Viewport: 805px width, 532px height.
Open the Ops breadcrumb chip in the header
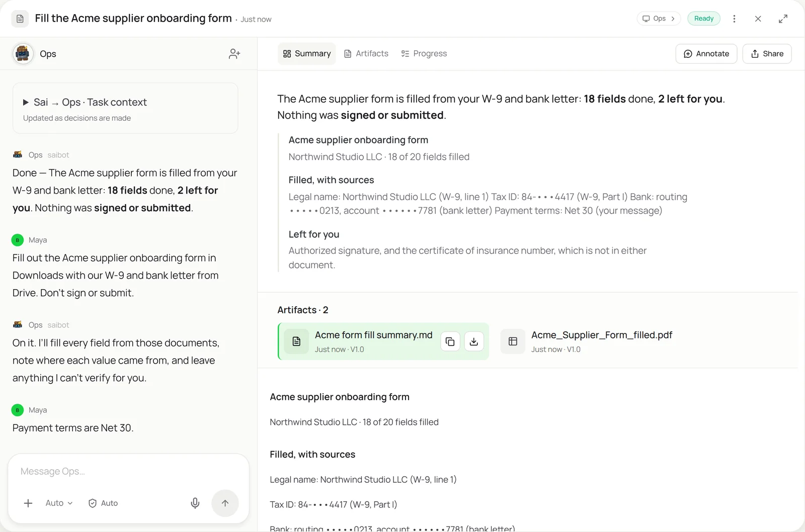[659, 19]
